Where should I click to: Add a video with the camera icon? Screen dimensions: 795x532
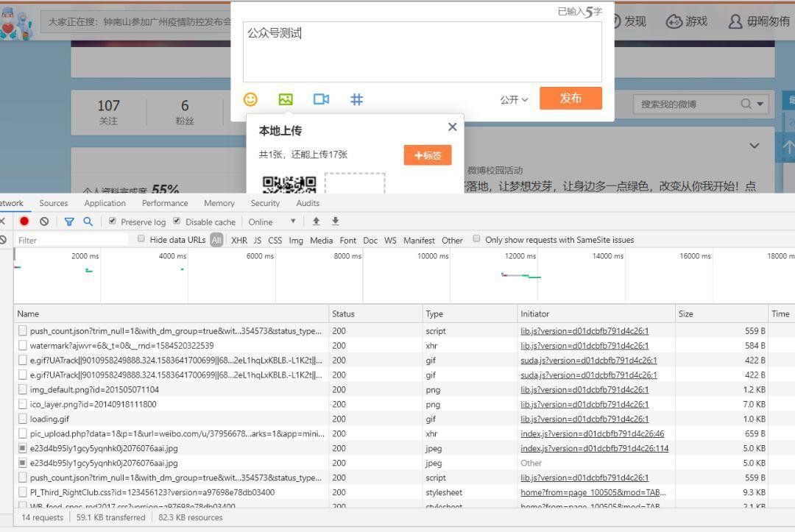click(321, 99)
